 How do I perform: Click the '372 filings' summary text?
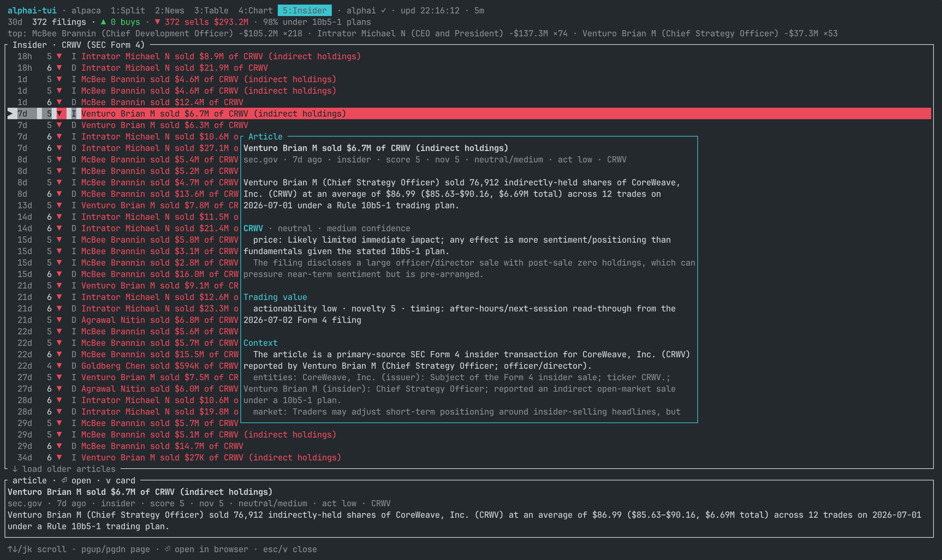coord(59,22)
